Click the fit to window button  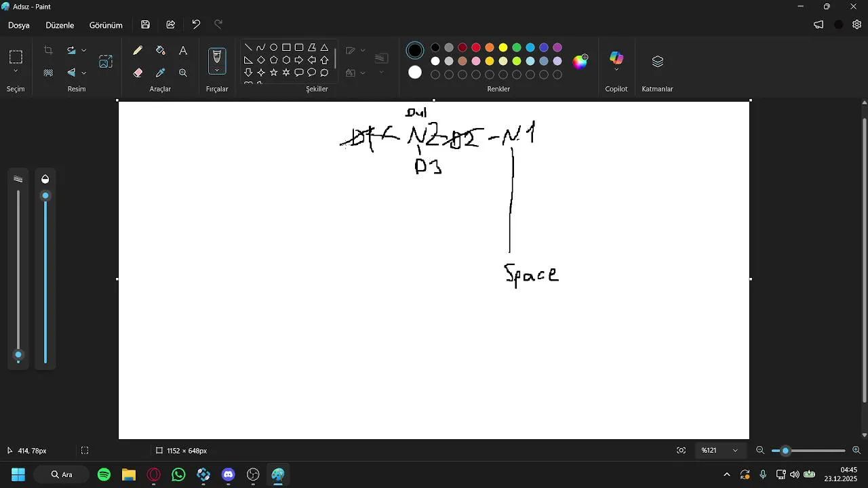point(682,450)
